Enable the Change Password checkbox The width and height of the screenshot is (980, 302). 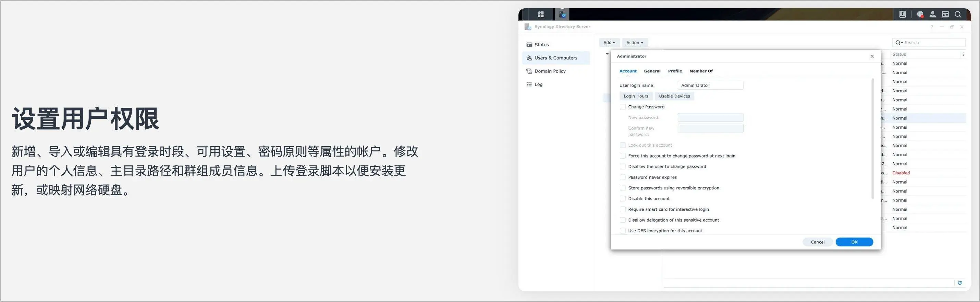pos(622,107)
